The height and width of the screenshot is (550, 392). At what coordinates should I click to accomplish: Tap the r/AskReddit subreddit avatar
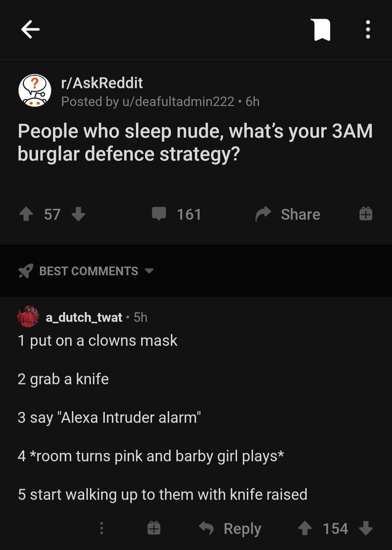tap(35, 91)
